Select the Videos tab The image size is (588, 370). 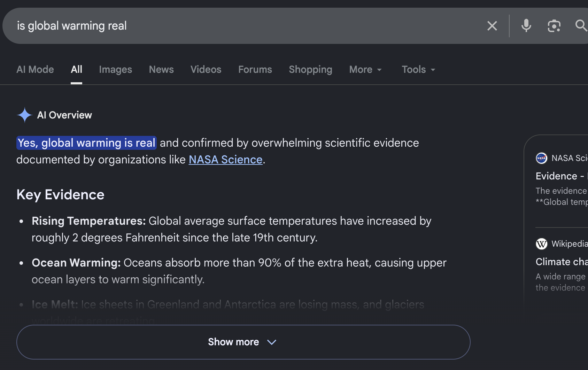coord(206,69)
